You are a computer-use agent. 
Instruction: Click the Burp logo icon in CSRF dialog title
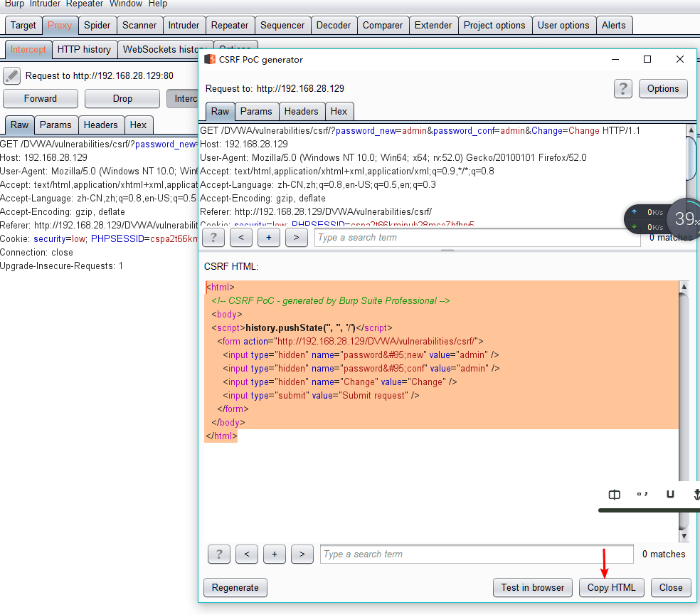tap(210, 59)
